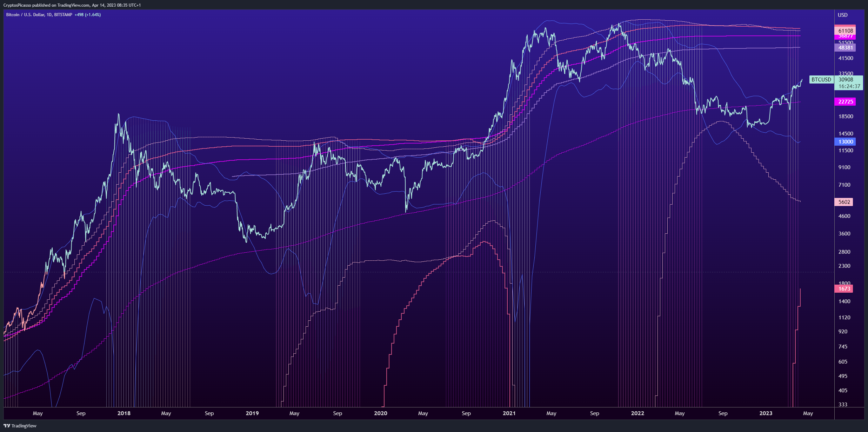Click the 1673 red price label

(x=844, y=289)
